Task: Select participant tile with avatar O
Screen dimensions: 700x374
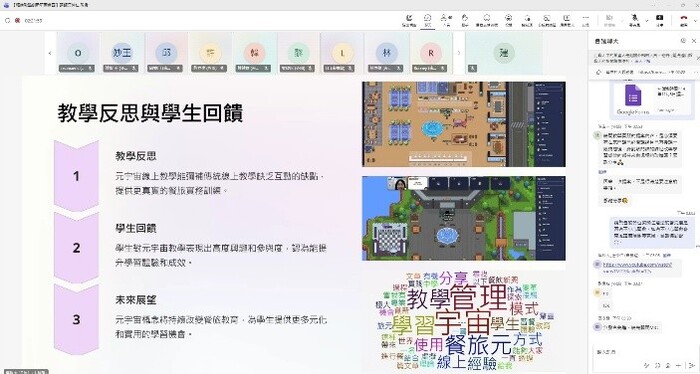Action: coord(78,53)
